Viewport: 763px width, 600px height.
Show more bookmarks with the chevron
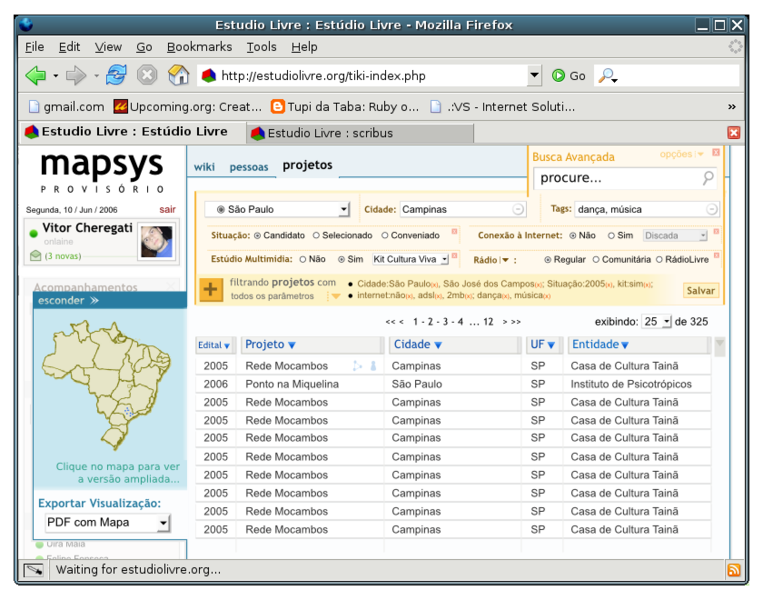click(731, 107)
